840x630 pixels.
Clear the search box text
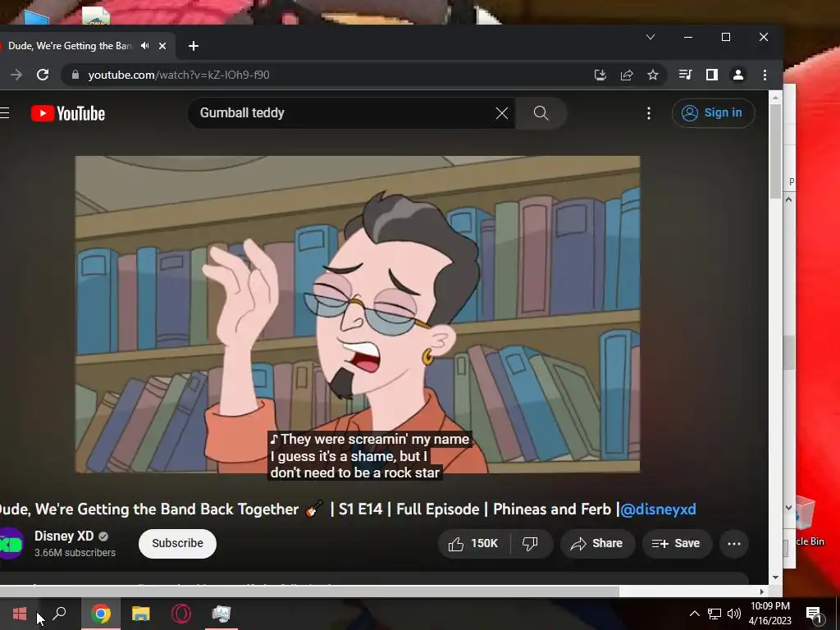tap(501, 113)
